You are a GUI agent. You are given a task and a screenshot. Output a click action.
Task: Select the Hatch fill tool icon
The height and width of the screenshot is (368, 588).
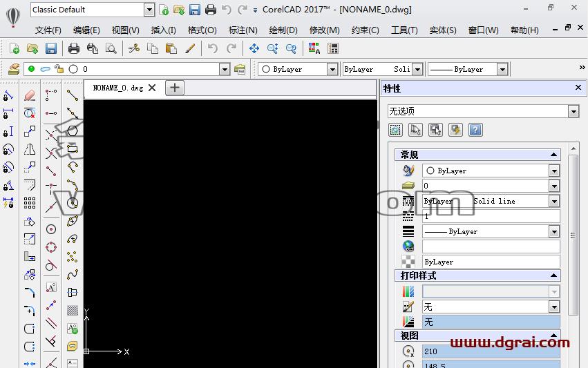73,310
